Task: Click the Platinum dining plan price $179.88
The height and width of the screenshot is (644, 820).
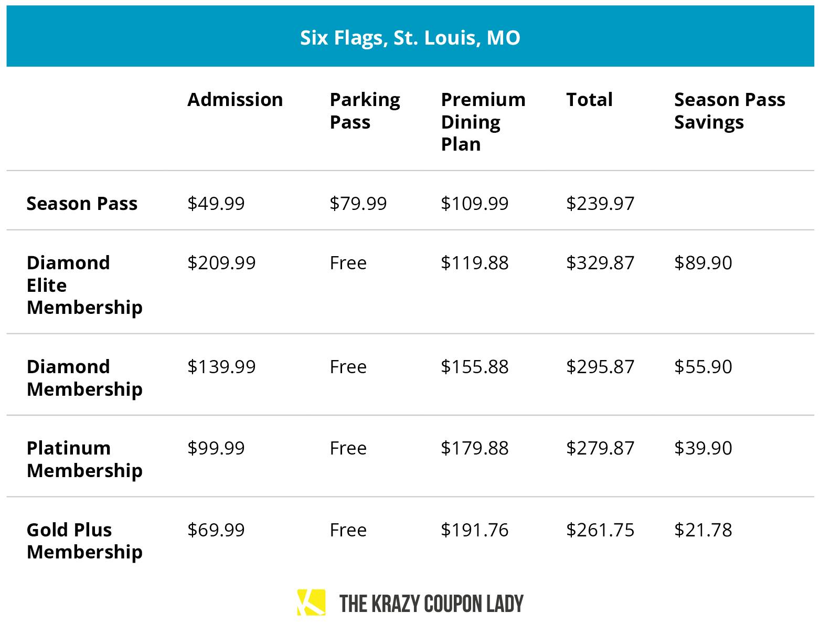Action: click(474, 448)
